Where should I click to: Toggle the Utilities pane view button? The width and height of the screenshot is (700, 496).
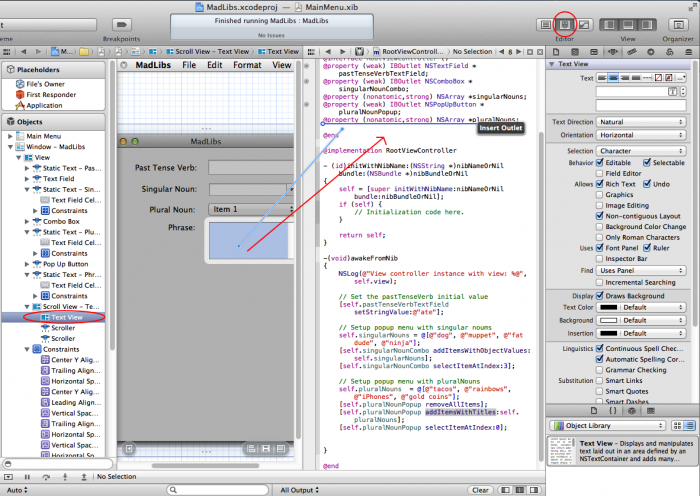pyautogui.click(x=647, y=25)
